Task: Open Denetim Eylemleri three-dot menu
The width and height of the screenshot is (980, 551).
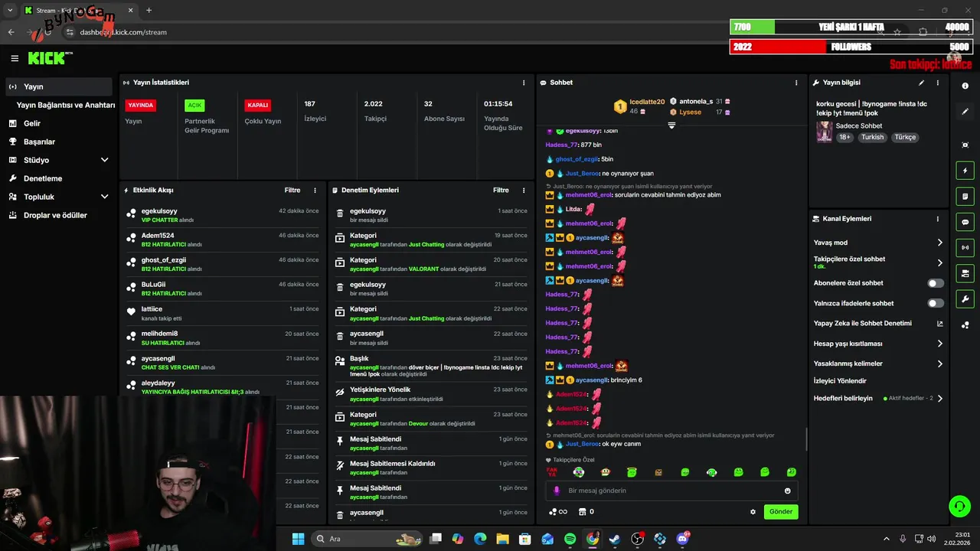Action: pos(524,190)
